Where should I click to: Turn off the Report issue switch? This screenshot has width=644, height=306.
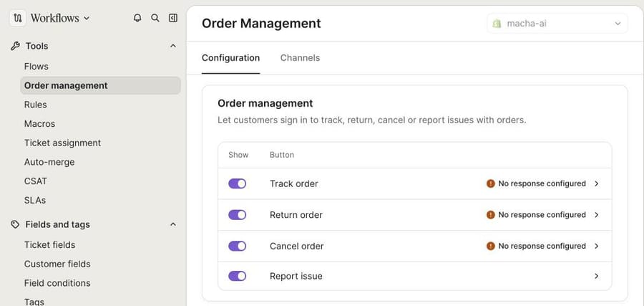238,276
